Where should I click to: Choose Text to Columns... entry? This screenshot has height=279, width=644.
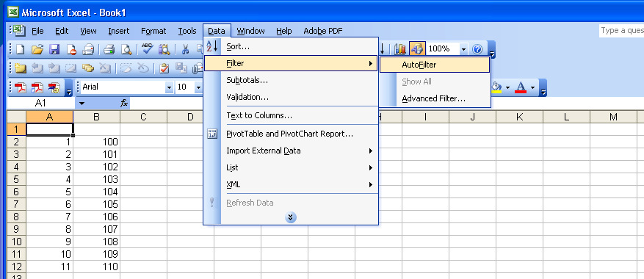click(x=291, y=115)
